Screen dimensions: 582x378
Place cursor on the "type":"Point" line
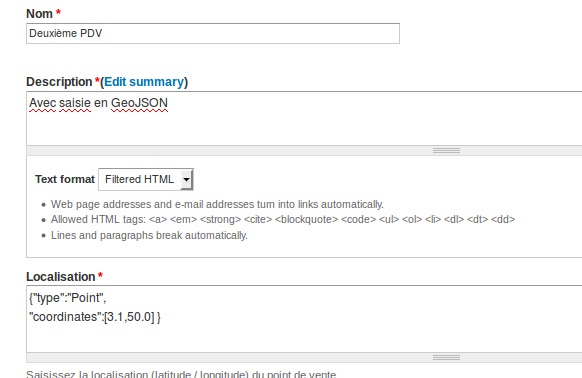[x=68, y=298]
